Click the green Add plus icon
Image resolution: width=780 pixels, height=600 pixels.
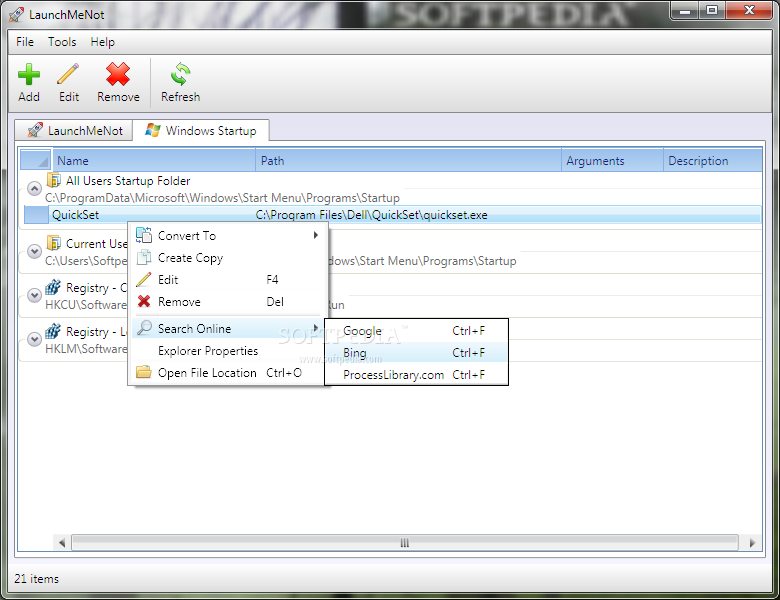[29, 75]
